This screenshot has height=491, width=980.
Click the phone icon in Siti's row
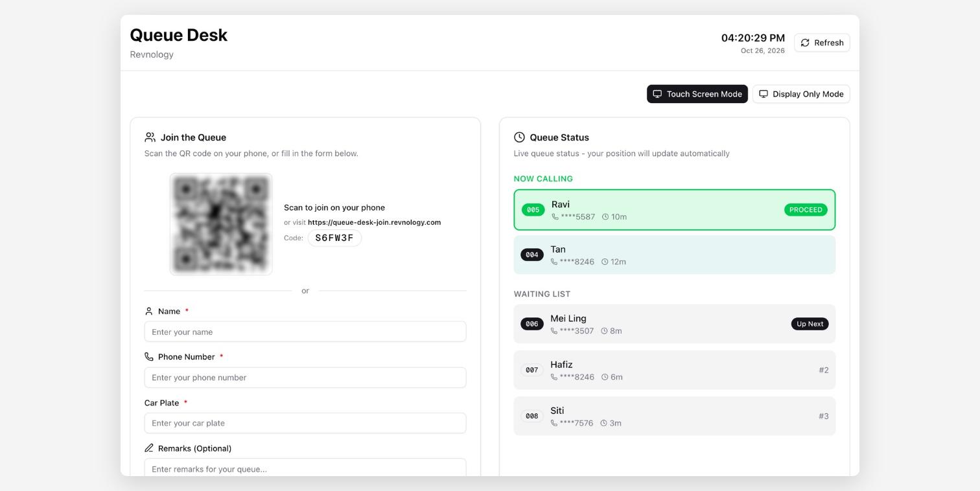point(554,423)
